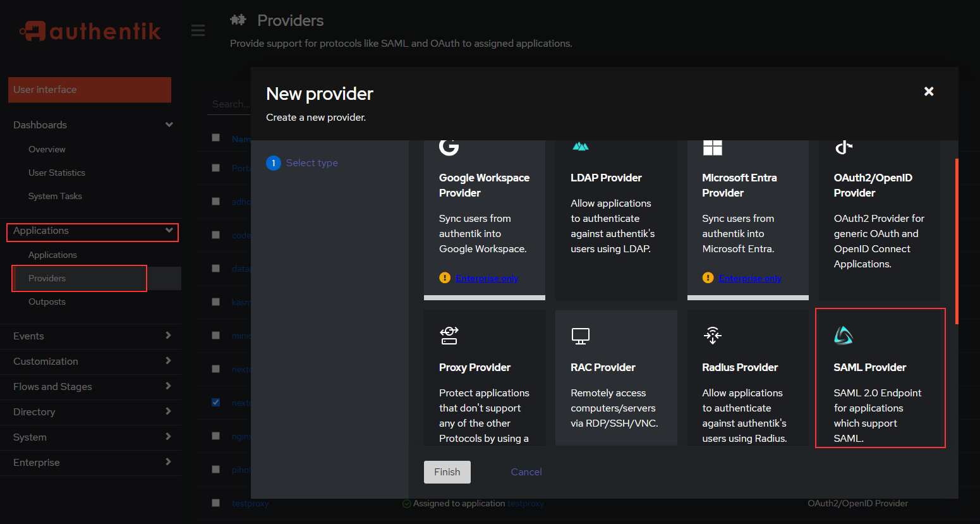This screenshot has height=524, width=980.
Task: Select the Microsoft Entra Provider icon
Action: tap(712, 147)
